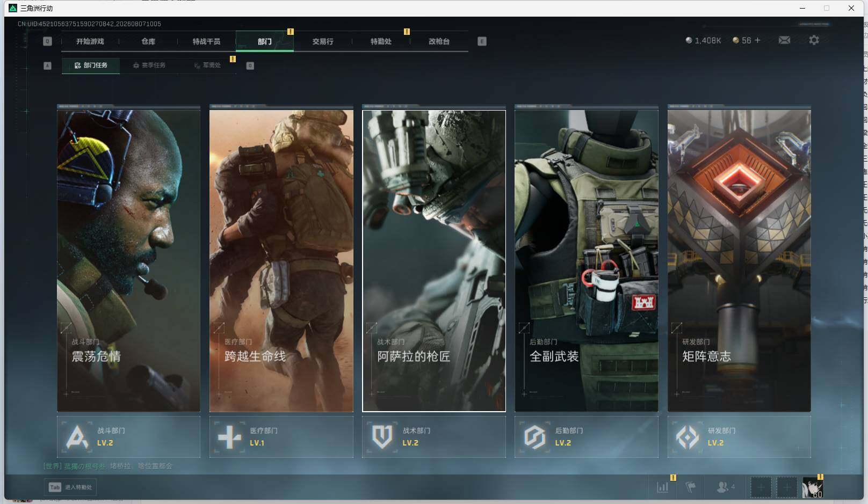Click the first empty squad slot plus
This screenshot has height=504, width=868.
point(761,487)
